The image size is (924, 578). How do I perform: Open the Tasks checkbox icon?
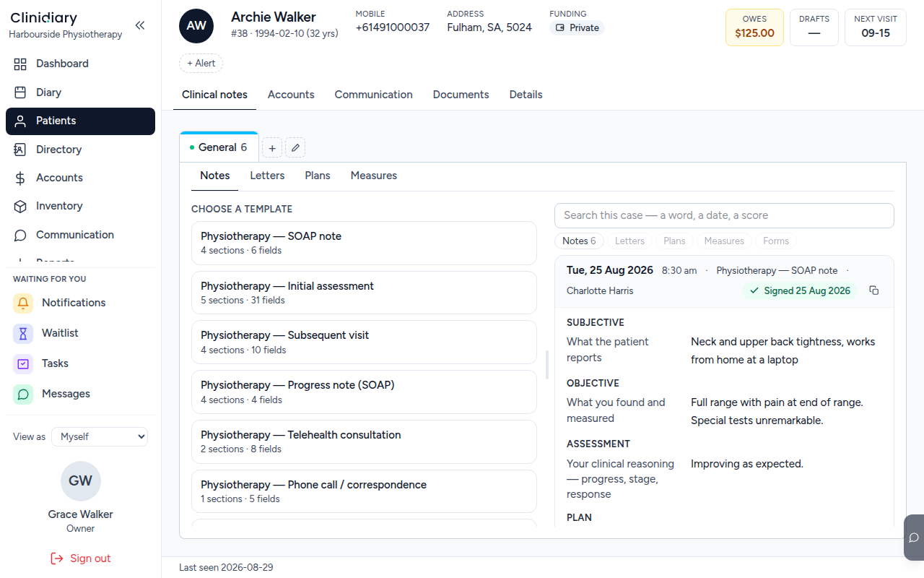[23, 363]
